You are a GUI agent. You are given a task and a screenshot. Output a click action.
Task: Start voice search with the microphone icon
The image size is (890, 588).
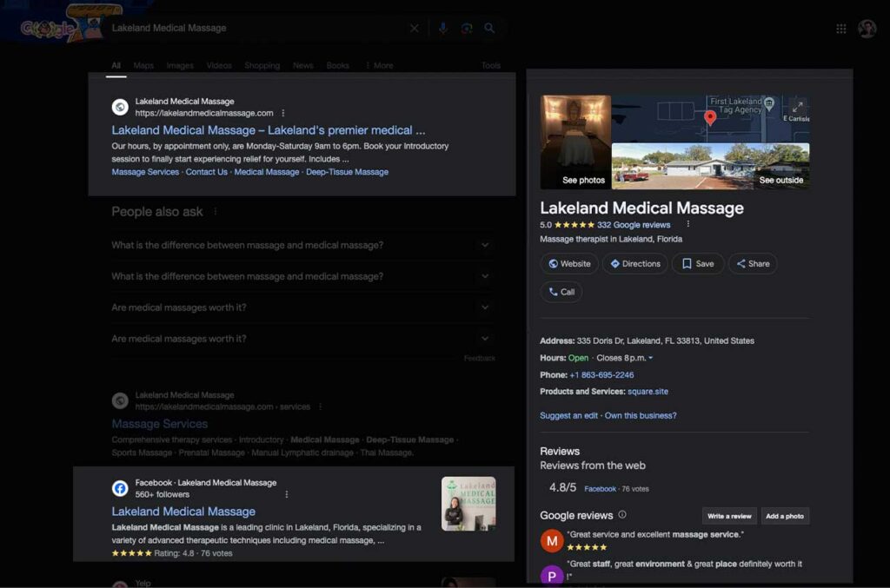click(442, 28)
